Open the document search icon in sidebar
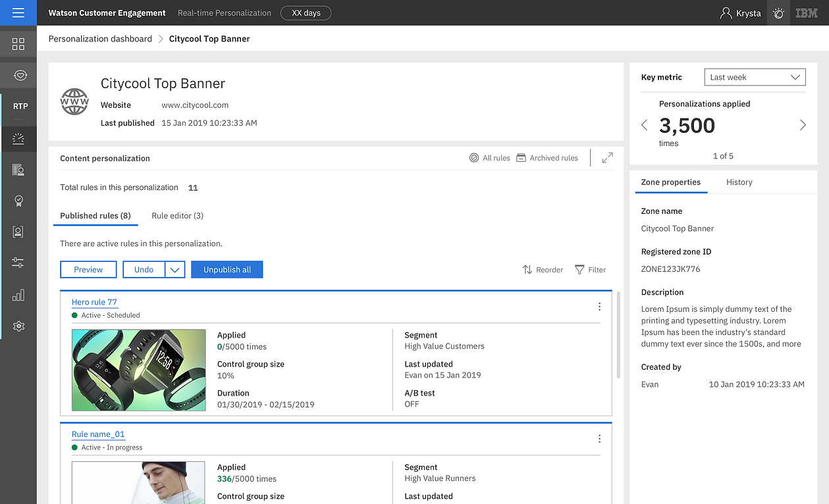The image size is (829, 504). tap(18, 170)
